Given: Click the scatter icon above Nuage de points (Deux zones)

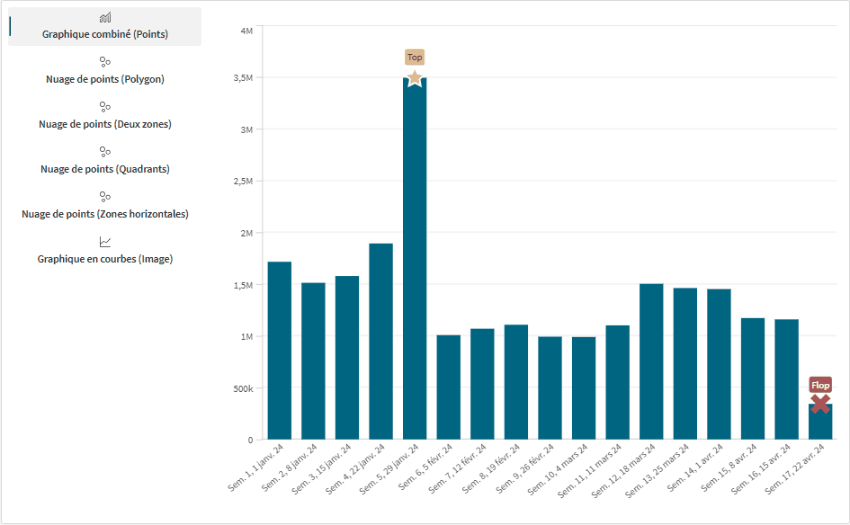Looking at the screenshot, I should click(105, 107).
